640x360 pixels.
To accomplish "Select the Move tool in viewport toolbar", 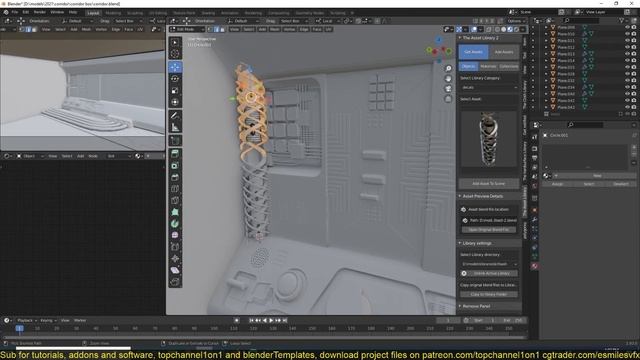I will coord(175,67).
